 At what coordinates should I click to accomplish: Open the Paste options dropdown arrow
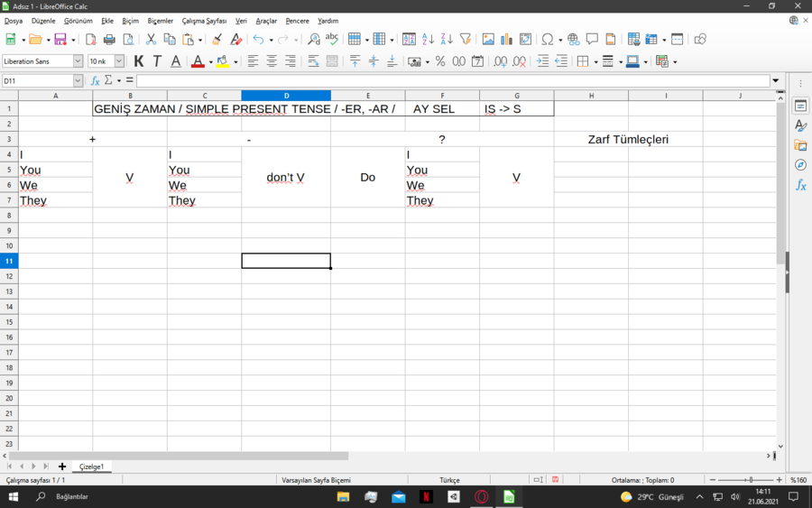(x=200, y=40)
